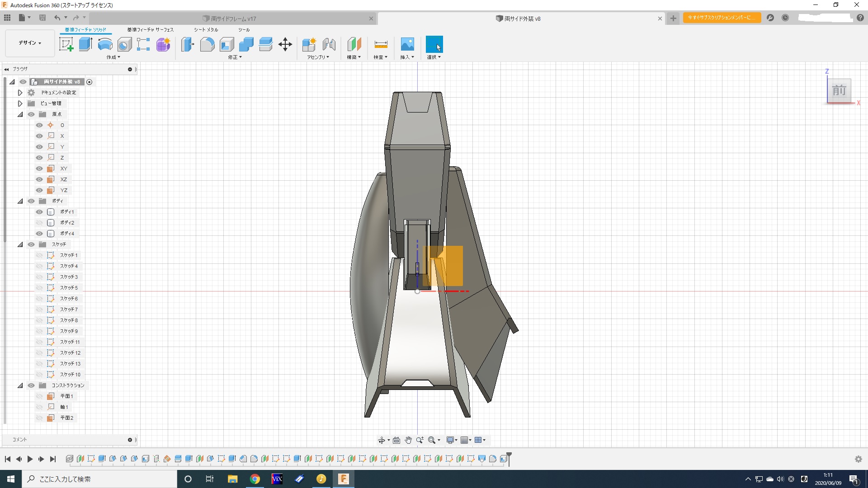Expand the ドキュメントの設定 node
868x488 pixels.
pyautogui.click(x=20, y=93)
